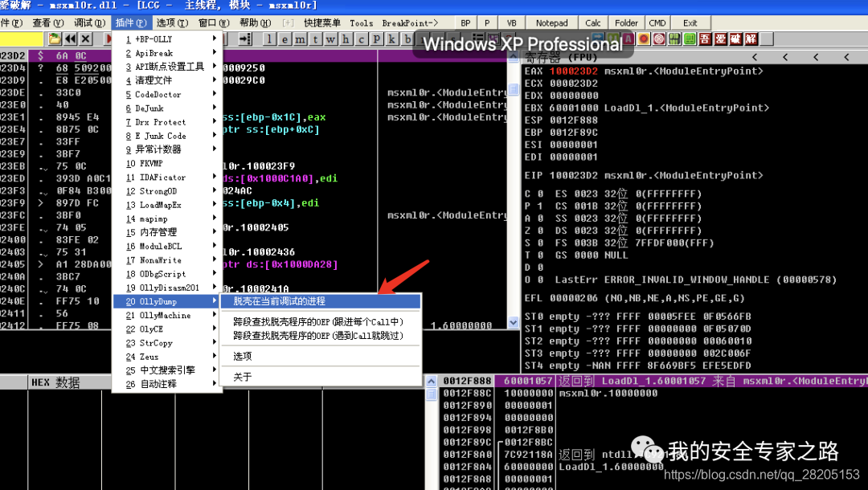Click the red 解 toolbar icon

coord(751,39)
